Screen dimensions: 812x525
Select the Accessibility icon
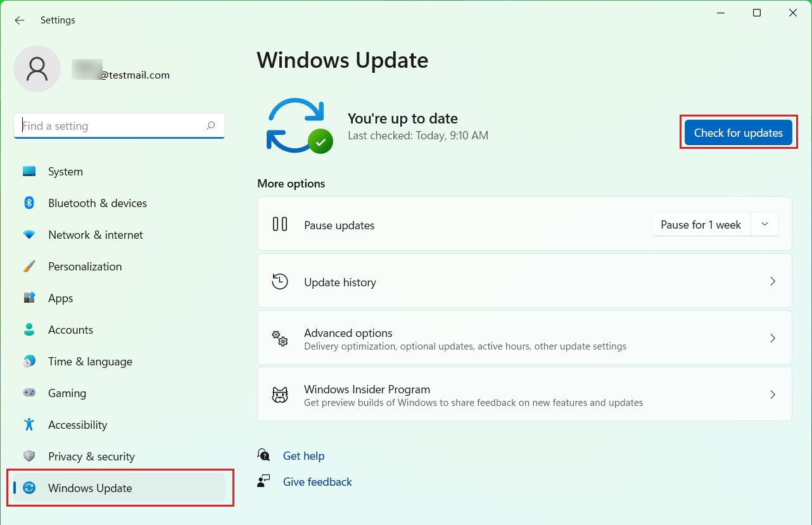29,424
